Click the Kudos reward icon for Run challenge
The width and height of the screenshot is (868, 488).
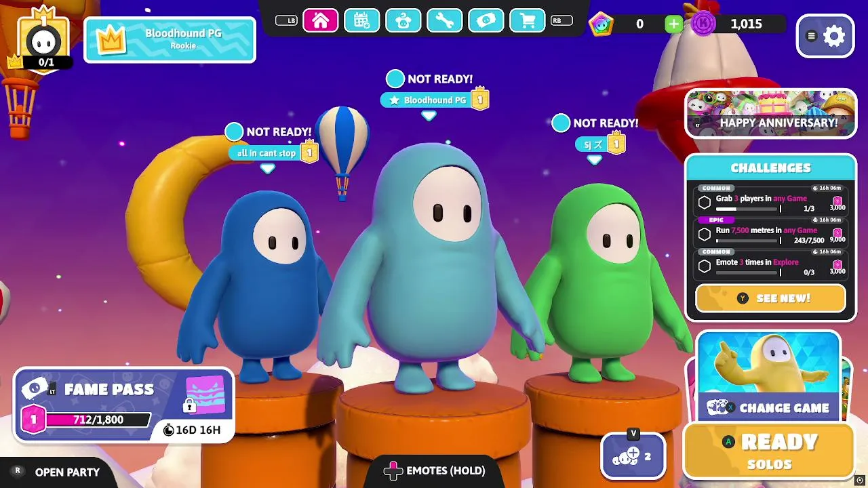click(837, 233)
